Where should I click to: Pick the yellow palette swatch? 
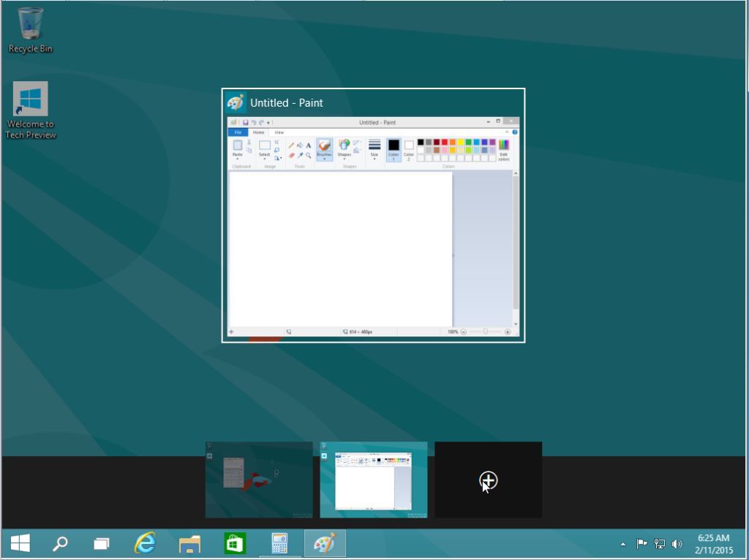point(461,143)
